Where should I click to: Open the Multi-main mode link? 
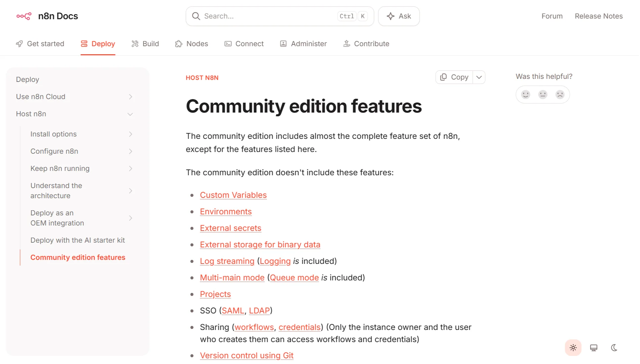click(x=232, y=278)
